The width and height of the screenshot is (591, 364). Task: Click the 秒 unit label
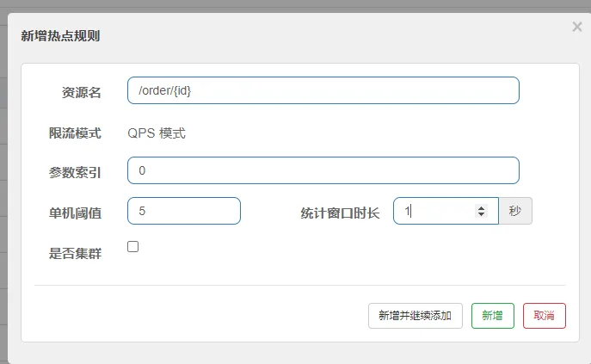(515, 211)
